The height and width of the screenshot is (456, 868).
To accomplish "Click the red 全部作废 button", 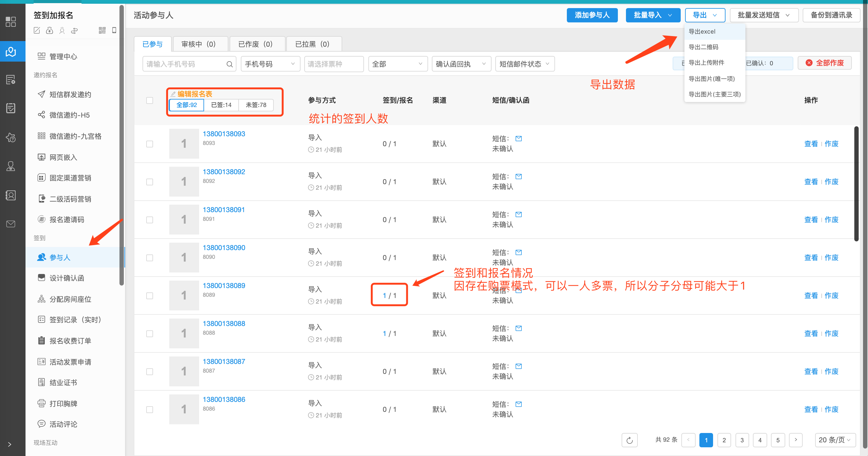I will click(824, 63).
